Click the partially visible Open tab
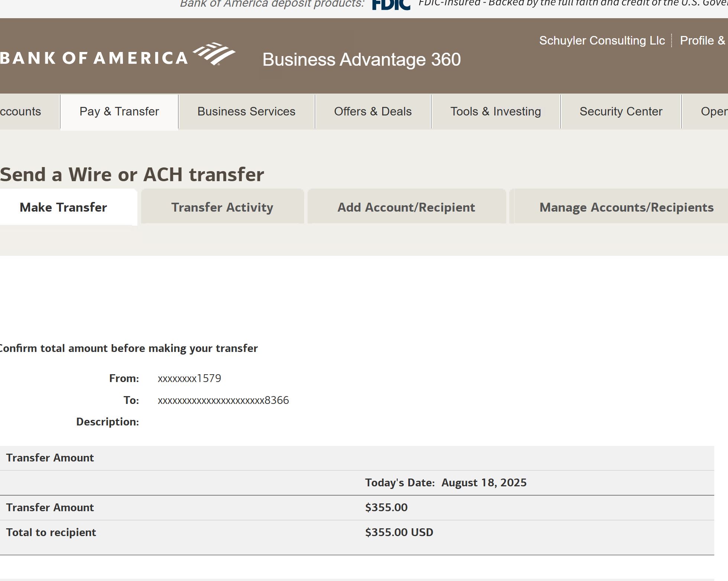The height and width of the screenshot is (581, 728). [x=714, y=111]
